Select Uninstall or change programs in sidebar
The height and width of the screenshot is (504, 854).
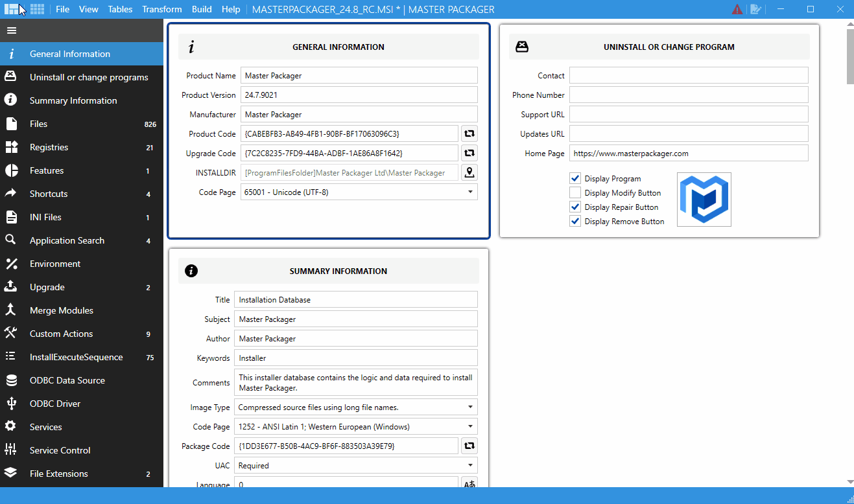tap(82, 77)
